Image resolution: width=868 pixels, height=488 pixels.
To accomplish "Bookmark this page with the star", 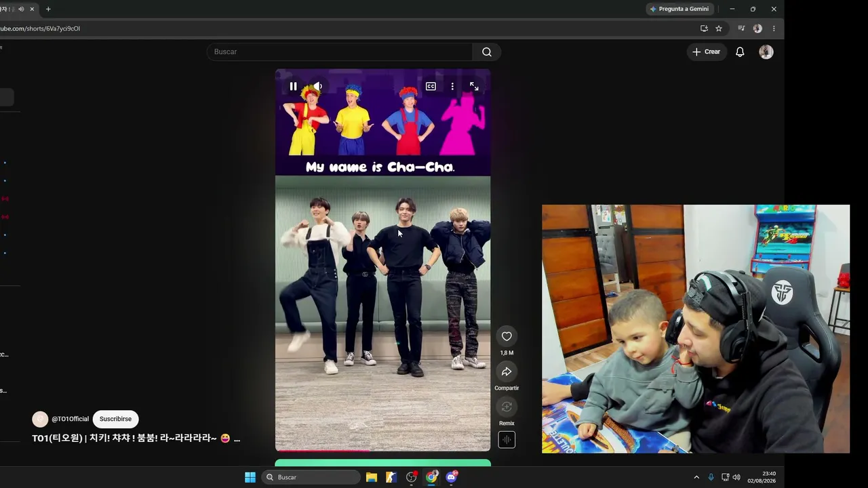I will (x=719, y=28).
